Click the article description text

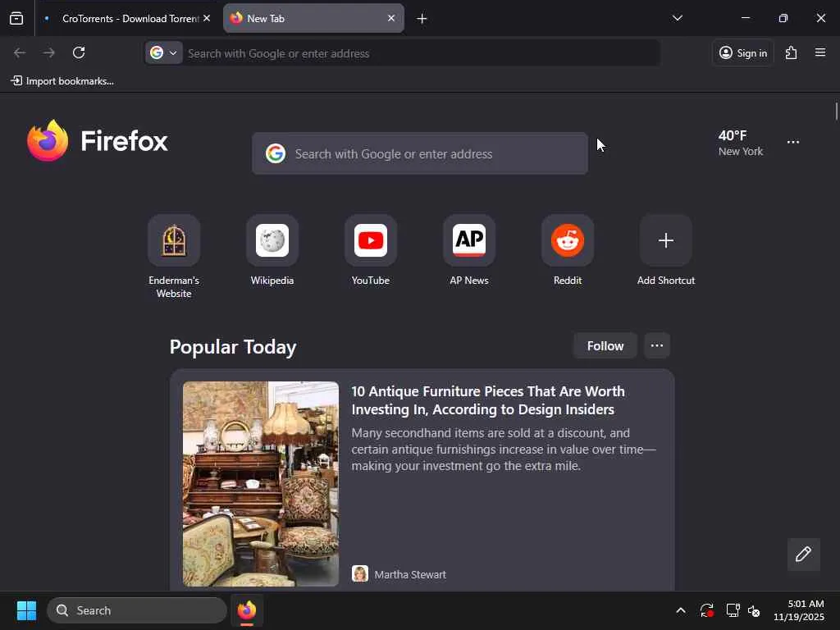[x=504, y=449]
